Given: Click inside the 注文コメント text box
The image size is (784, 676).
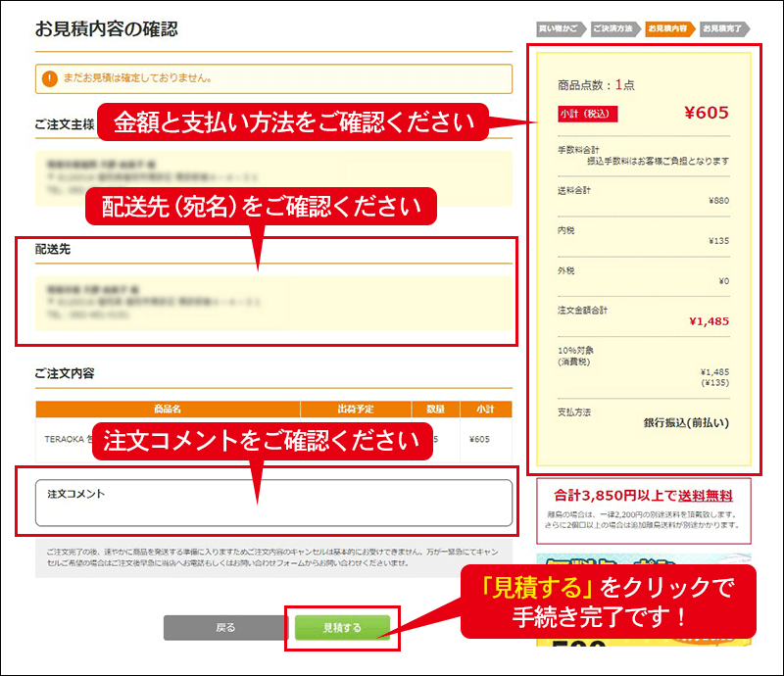Looking at the screenshot, I should (274, 509).
